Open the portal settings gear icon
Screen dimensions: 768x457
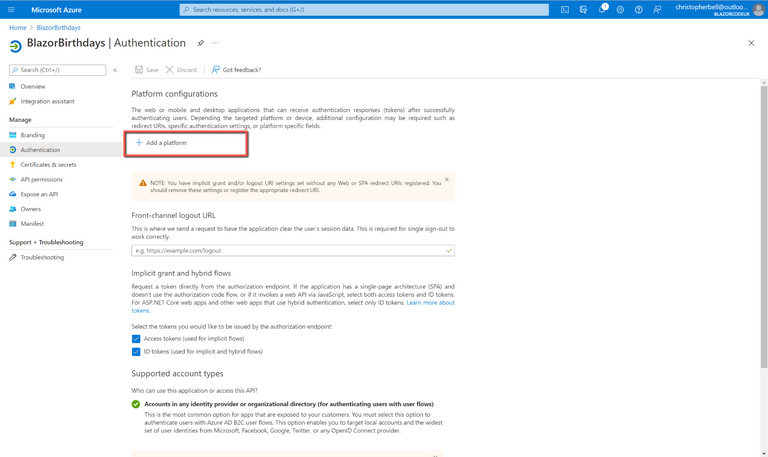(x=620, y=10)
